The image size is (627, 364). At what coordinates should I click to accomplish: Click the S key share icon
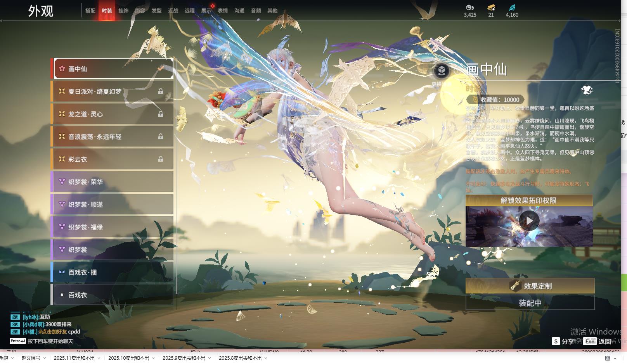pyautogui.click(x=556, y=341)
